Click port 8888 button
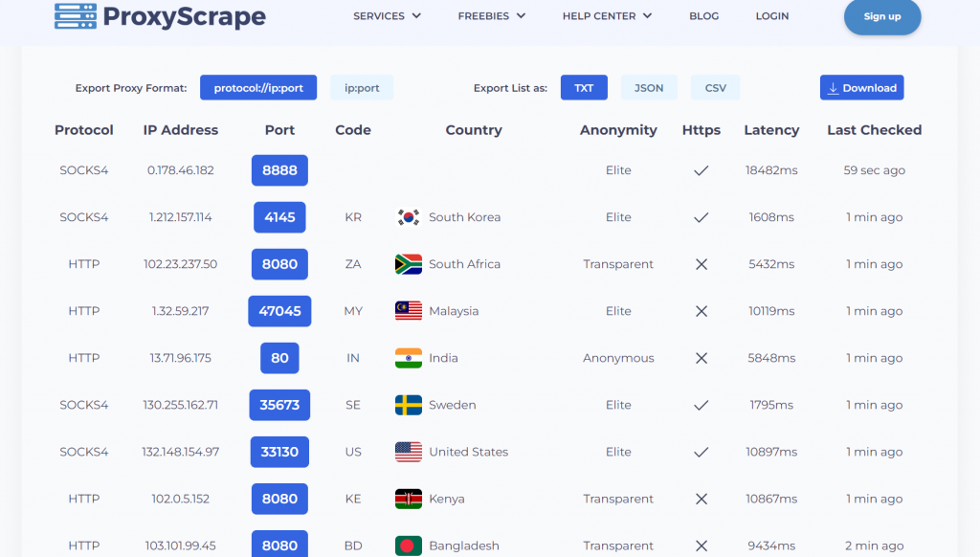 pyautogui.click(x=279, y=170)
